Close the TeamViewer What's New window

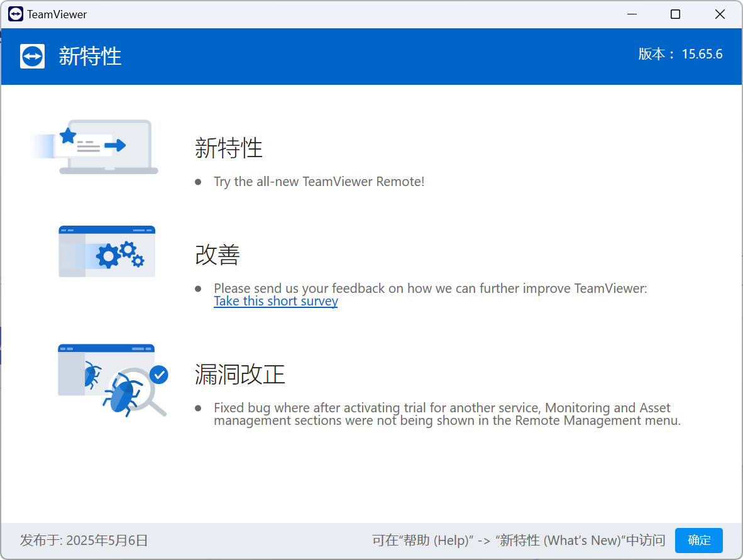[720, 14]
